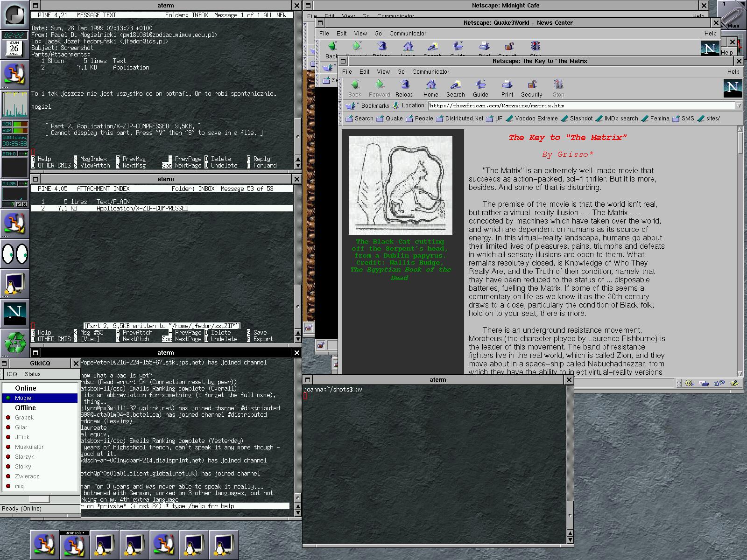This screenshot has height=560, width=747.
Task: Click the GtkICQ horizontal scrollbar thumb
Action: pos(39,499)
